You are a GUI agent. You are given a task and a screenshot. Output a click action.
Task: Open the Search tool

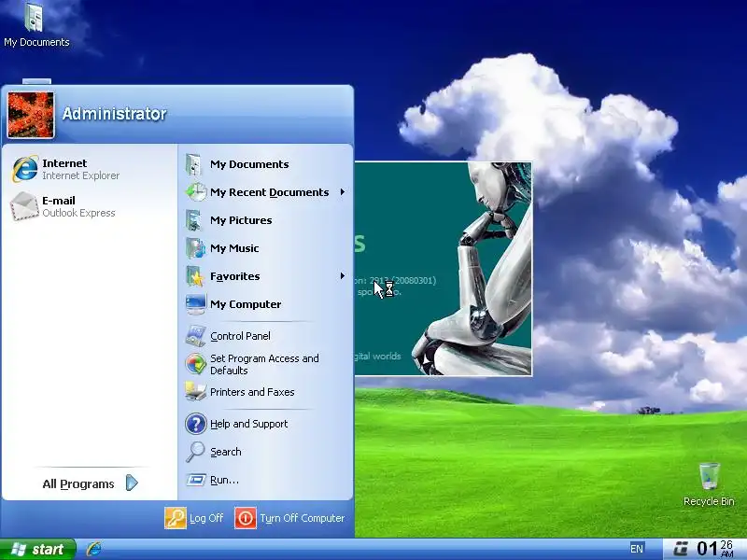pyautogui.click(x=265, y=452)
